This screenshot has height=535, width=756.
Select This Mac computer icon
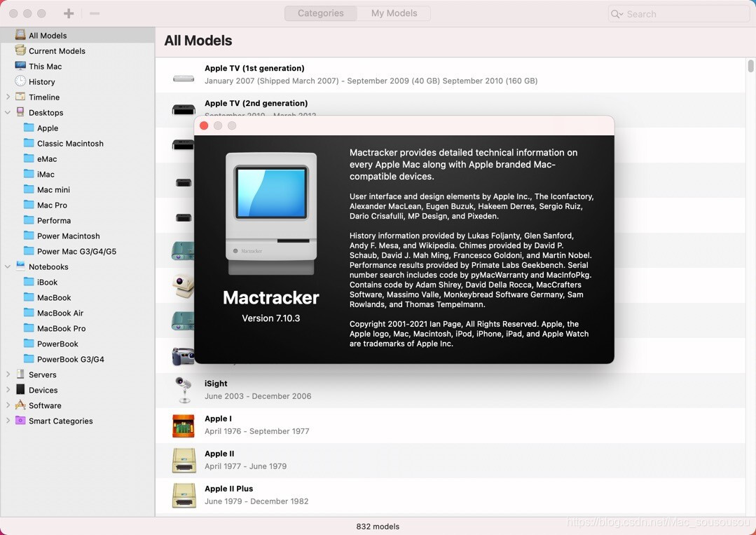pyautogui.click(x=20, y=66)
